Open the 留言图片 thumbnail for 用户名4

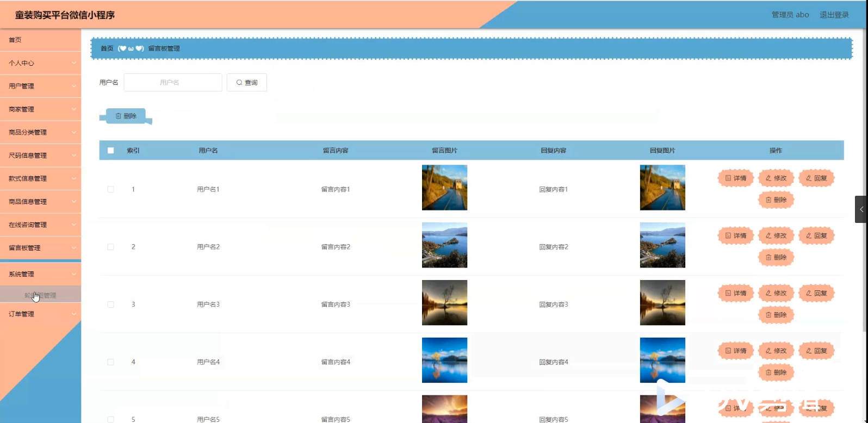coord(444,360)
